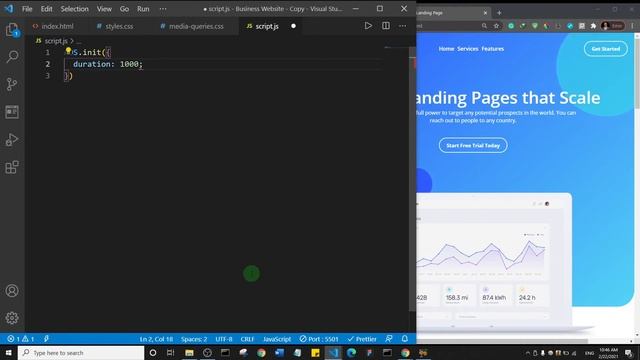Change the end of line sequence CRLF
The height and width of the screenshot is (360, 640).
(247, 339)
